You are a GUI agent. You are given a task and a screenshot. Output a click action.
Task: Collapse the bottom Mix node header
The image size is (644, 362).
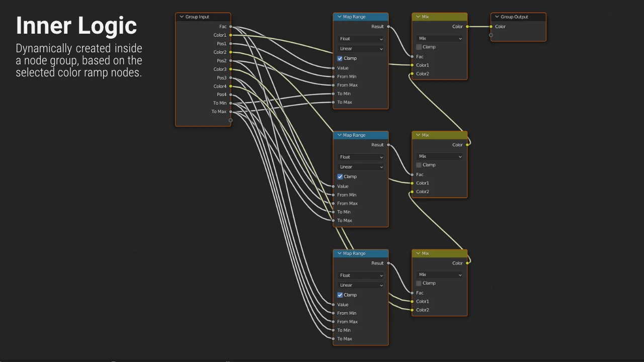click(x=418, y=253)
